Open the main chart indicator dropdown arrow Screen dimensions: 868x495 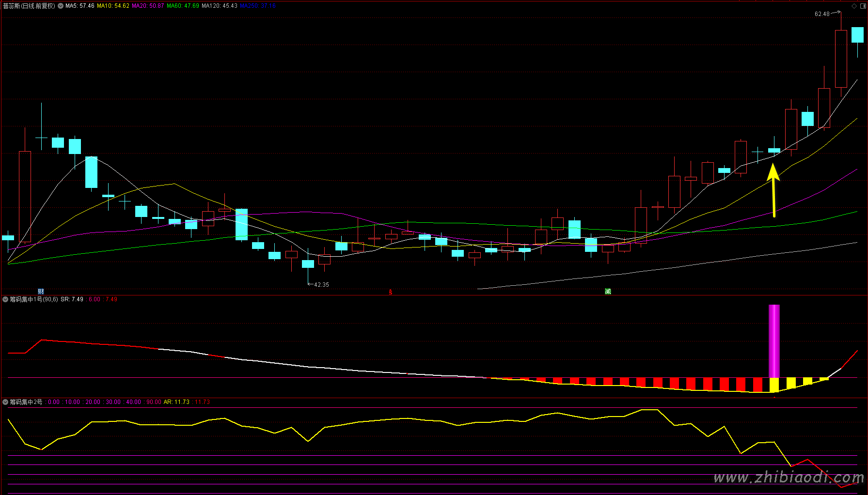click(61, 6)
